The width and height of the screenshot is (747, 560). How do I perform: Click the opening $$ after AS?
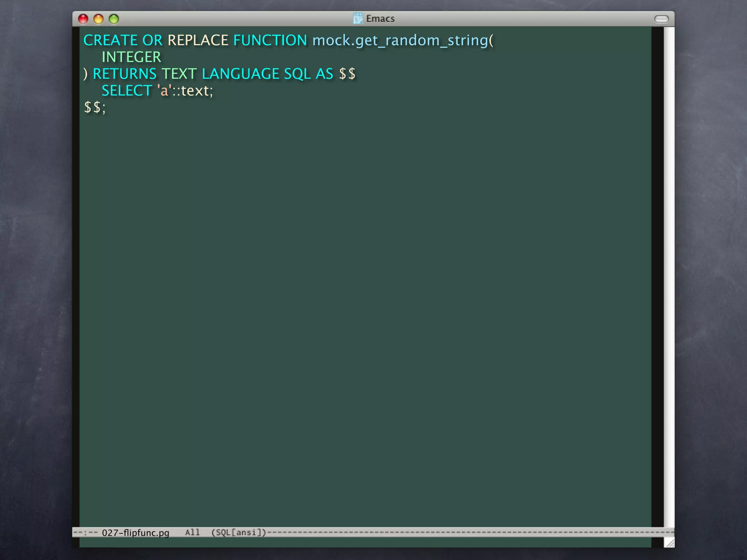[347, 74]
